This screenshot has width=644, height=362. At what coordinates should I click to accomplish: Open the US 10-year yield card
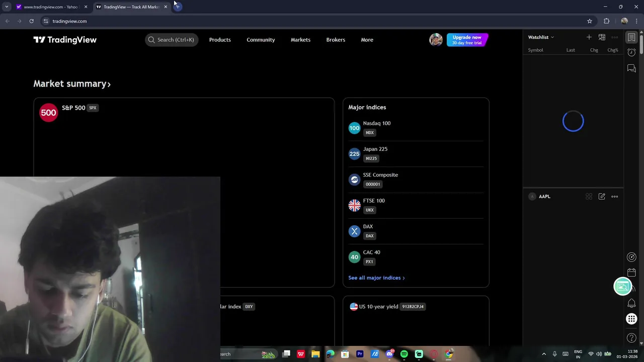pyautogui.click(x=416, y=321)
